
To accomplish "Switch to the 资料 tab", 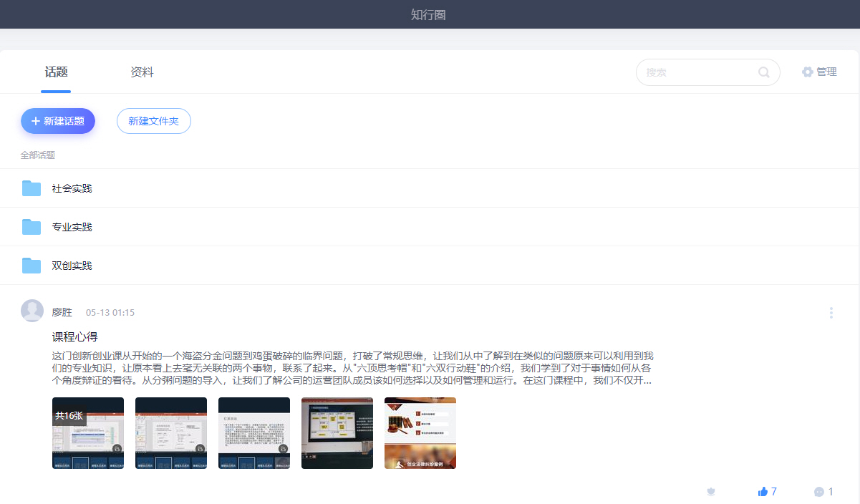I will click(140, 72).
